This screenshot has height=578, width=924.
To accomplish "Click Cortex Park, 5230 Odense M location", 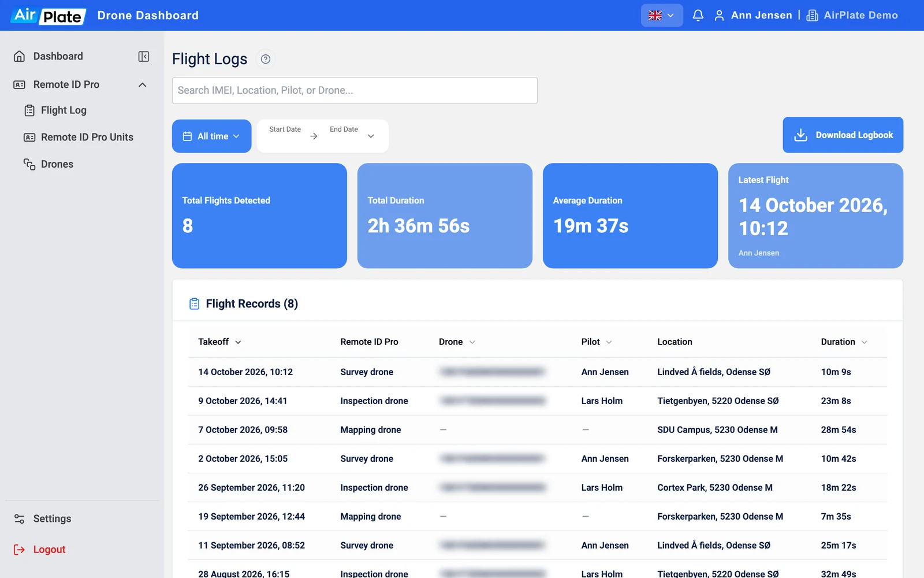I will click(715, 488).
